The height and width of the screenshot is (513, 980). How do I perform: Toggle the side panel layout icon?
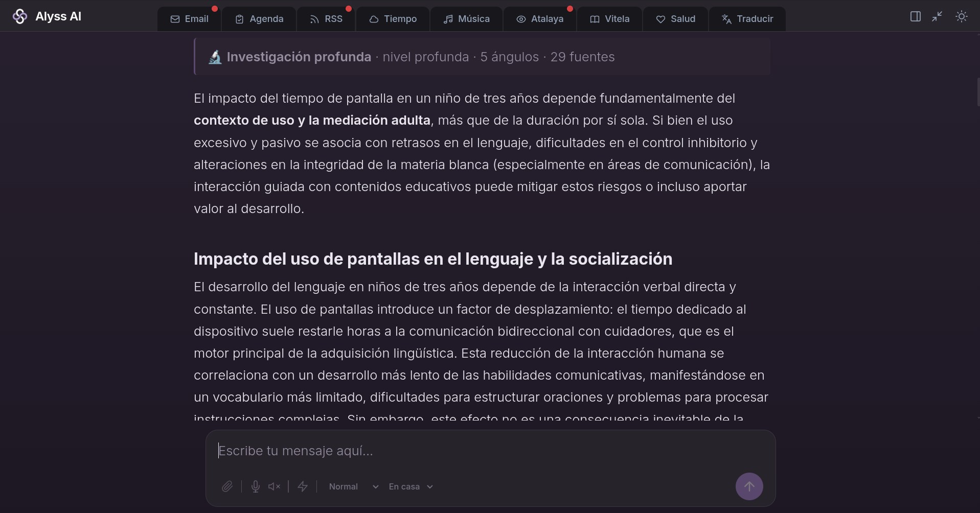coord(916,16)
